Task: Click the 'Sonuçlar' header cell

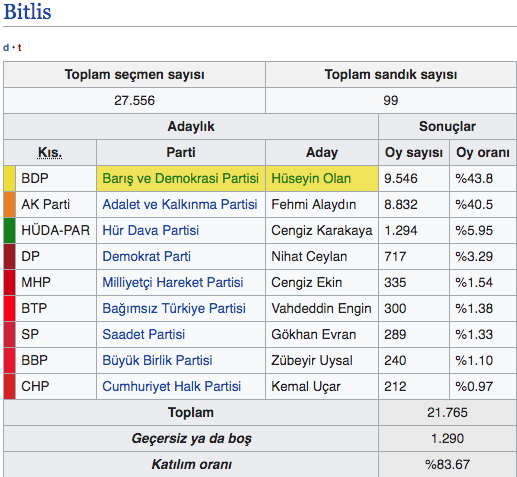Action: coord(447,126)
